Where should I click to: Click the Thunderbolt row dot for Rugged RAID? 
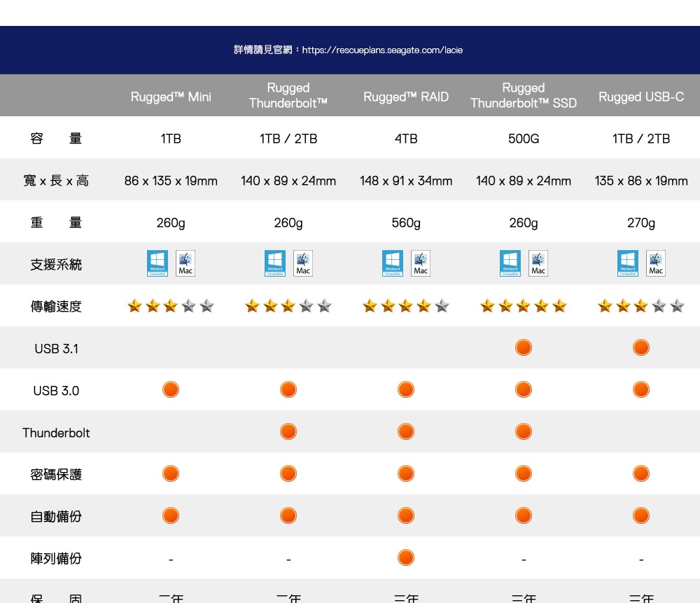coord(406,431)
